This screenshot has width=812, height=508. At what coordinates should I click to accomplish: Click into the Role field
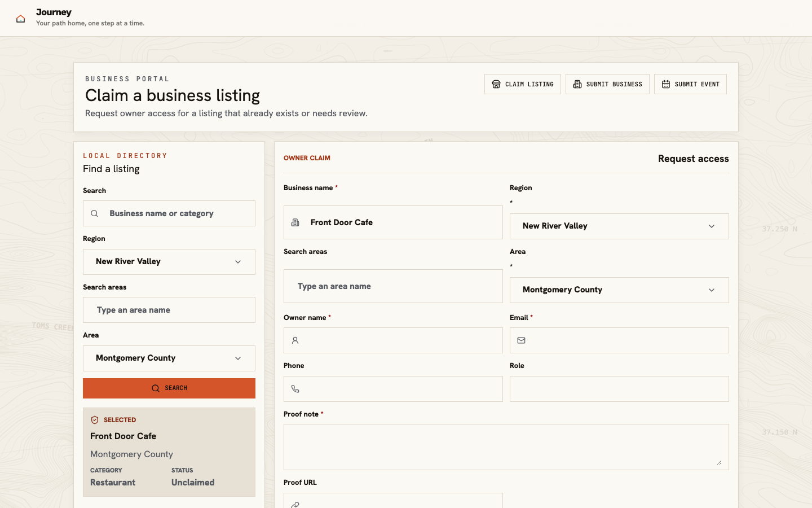(619, 389)
